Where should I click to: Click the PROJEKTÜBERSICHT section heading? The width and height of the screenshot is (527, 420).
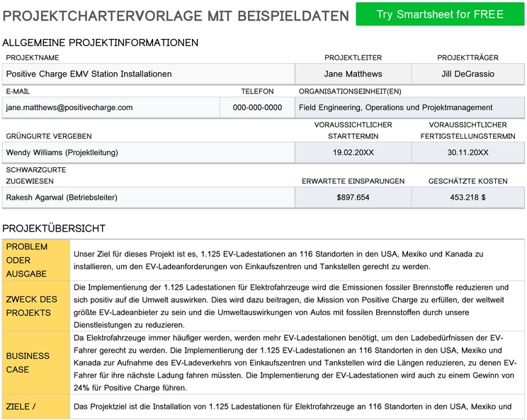point(54,229)
